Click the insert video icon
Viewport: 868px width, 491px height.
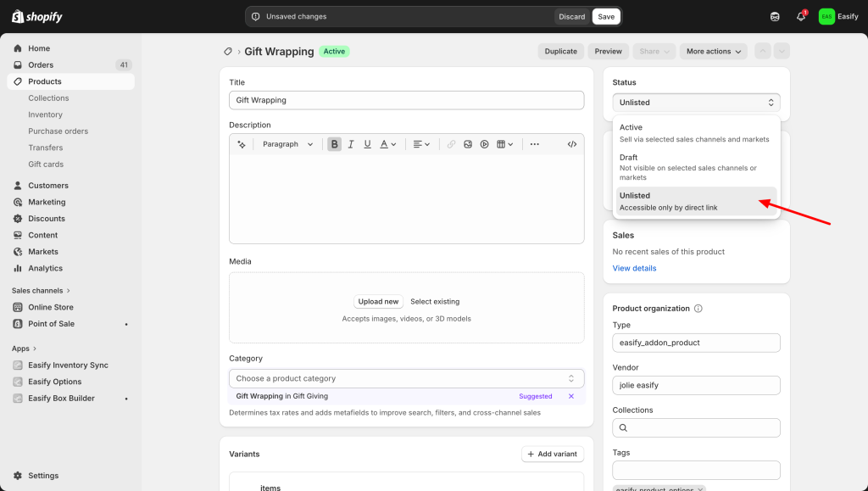484,144
